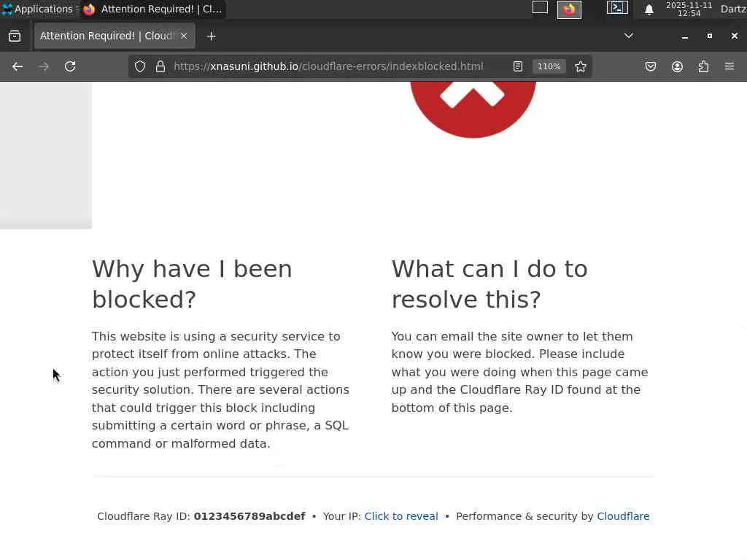Click the date and time clock
747x560 pixels.
689,9
